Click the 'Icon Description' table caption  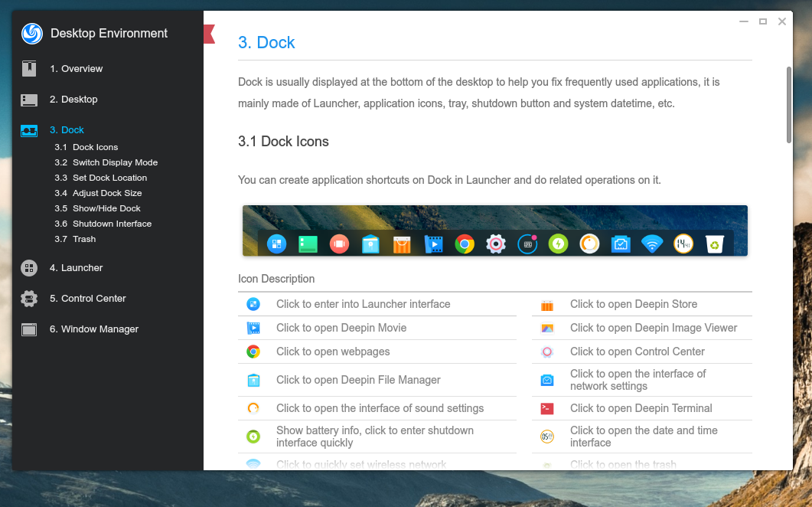click(276, 279)
